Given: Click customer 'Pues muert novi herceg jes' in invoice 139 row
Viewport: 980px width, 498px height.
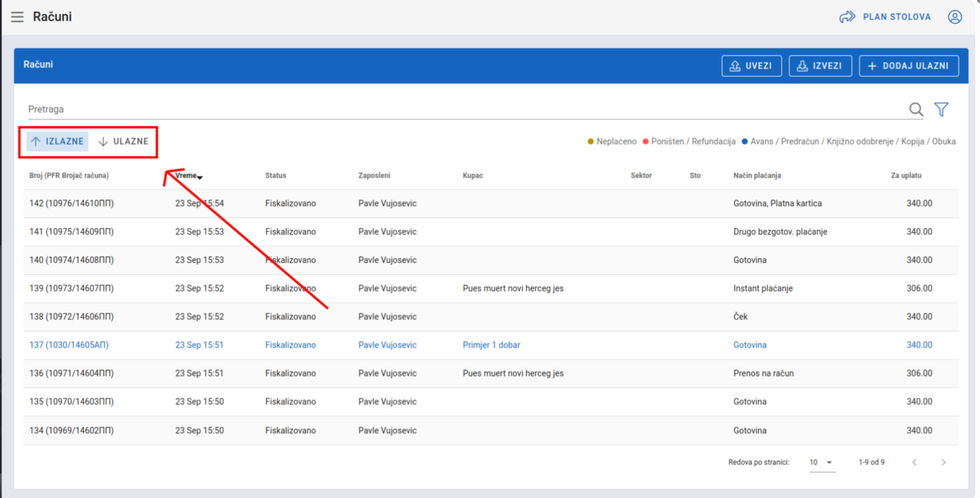Looking at the screenshot, I should click(x=513, y=289).
